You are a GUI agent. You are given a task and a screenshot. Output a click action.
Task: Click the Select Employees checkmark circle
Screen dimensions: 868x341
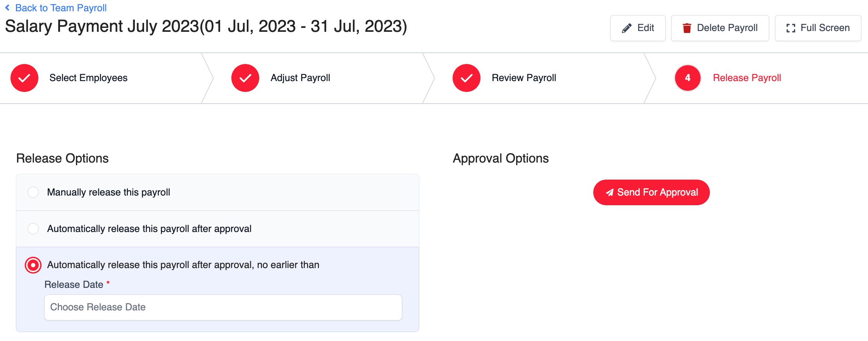24,78
